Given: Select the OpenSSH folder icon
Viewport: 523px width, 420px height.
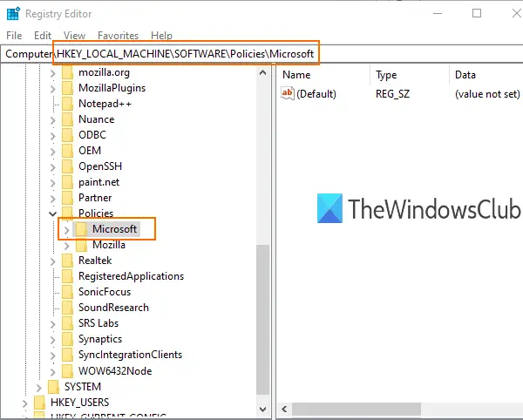Looking at the screenshot, I should coord(67,166).
